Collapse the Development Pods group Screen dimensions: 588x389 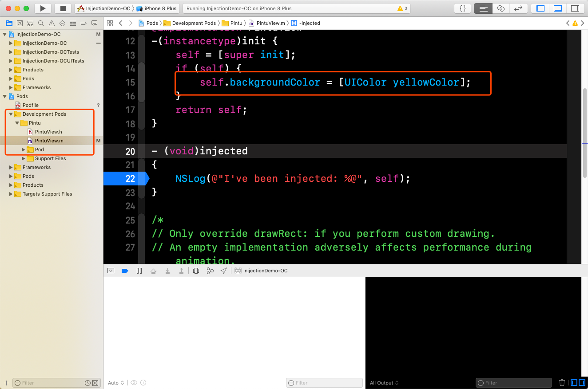pos(11,114)
